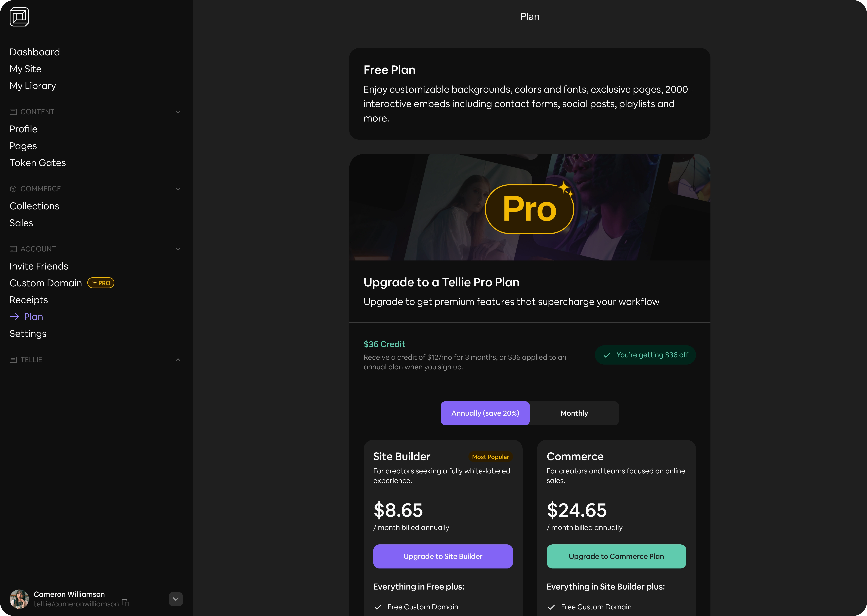867x616 pixels.
Task: Click the Tellie logo icon
Action: coord(19,17)
